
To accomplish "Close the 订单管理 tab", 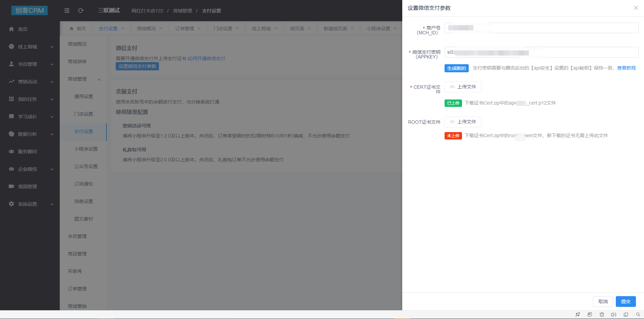I will point(199,29).
